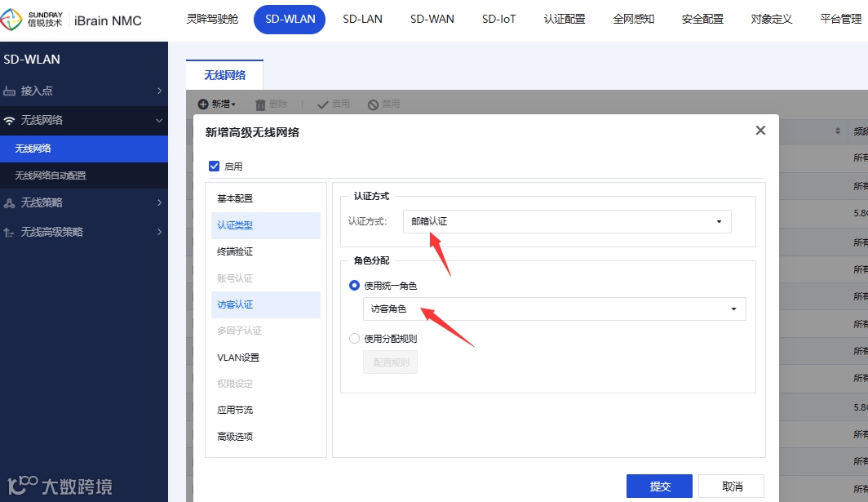This screenshot has height=502, width=868.
Task: Open the SD-LAN top menu
Action: (x=362, y=19)
